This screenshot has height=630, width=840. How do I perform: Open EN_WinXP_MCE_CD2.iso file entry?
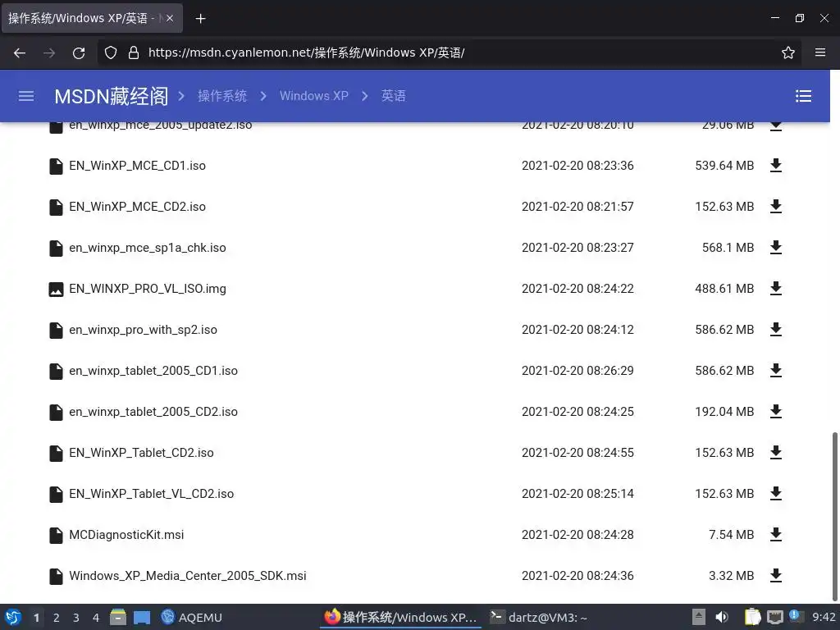(x=137, y=206)
